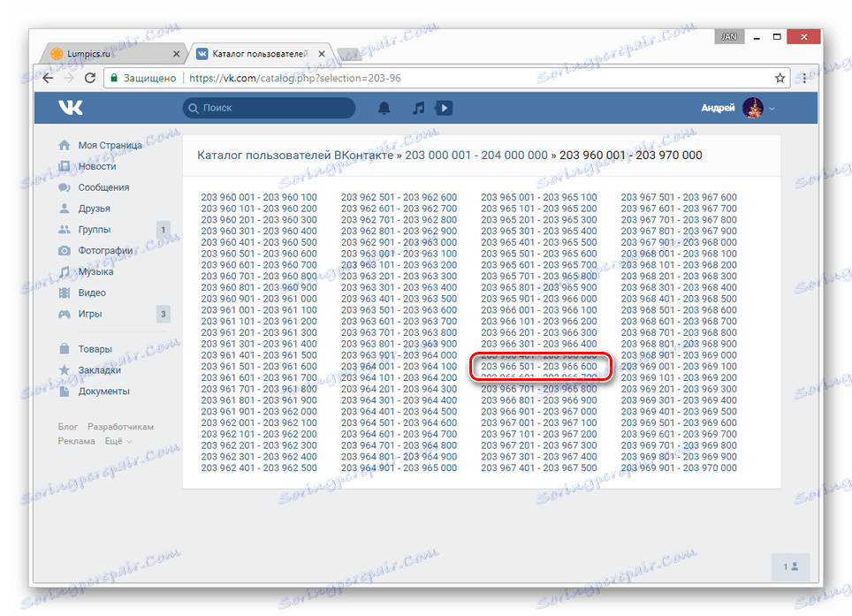This screenshot has width=852, height=616.
Task: Bookmark page with the star icon
Action: coord(780,79)
